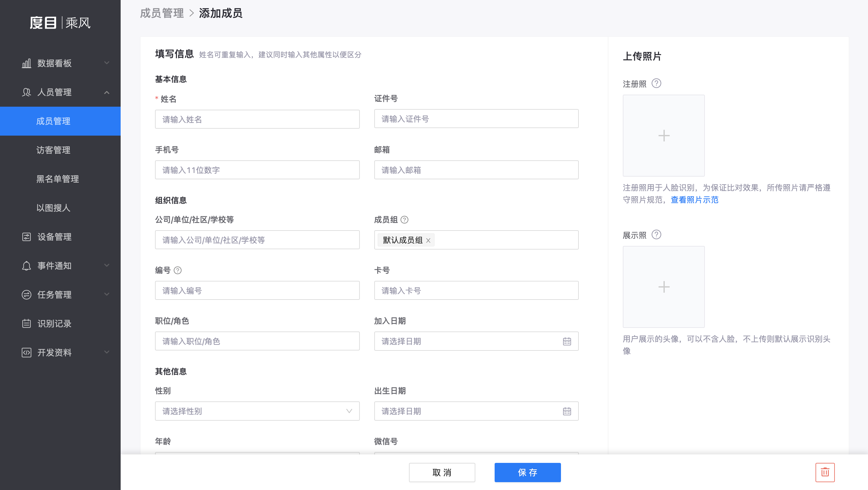This screenshot has width=868, height=490.
Task: Click the red trash delete icon
Action: coord(825,472)
